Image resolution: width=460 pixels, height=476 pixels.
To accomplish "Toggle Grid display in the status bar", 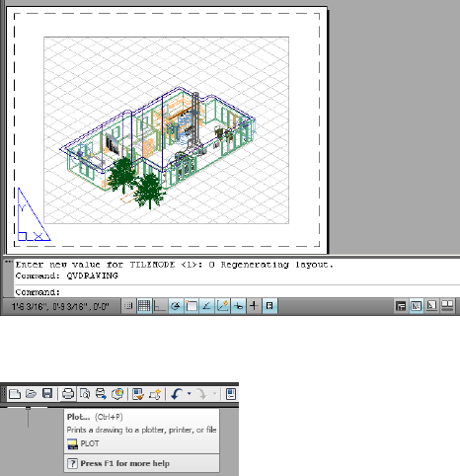I will (144, 306).
